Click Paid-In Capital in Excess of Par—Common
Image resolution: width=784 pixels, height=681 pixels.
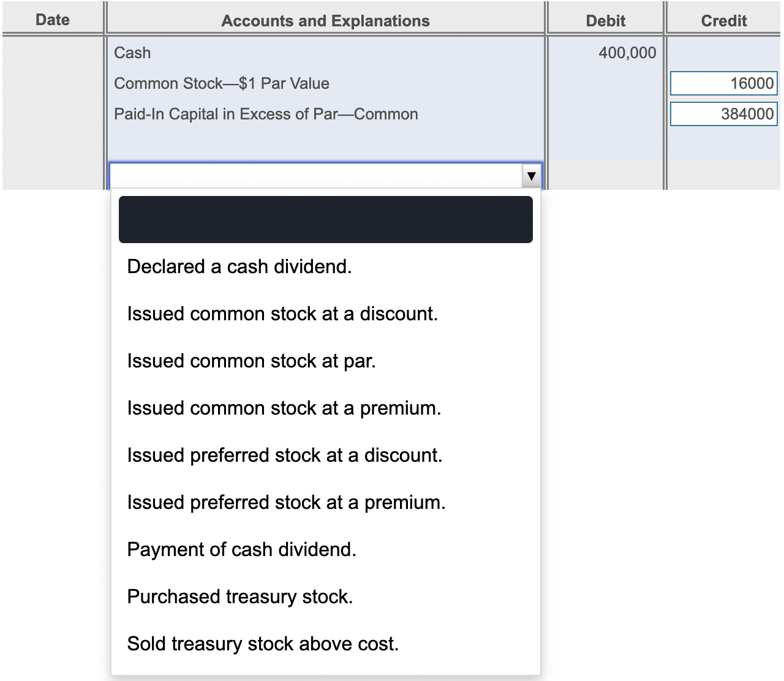pyautogui.click(x=266, y=114)
